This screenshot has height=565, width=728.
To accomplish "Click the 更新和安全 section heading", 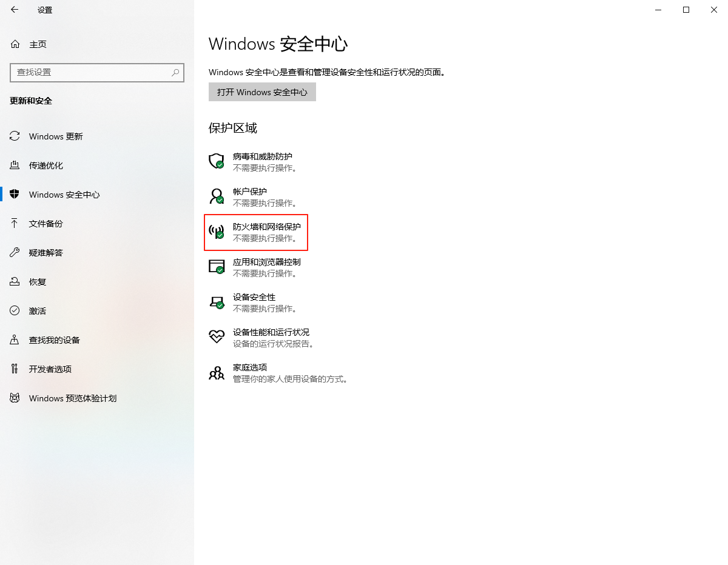I will coord(31,101).
